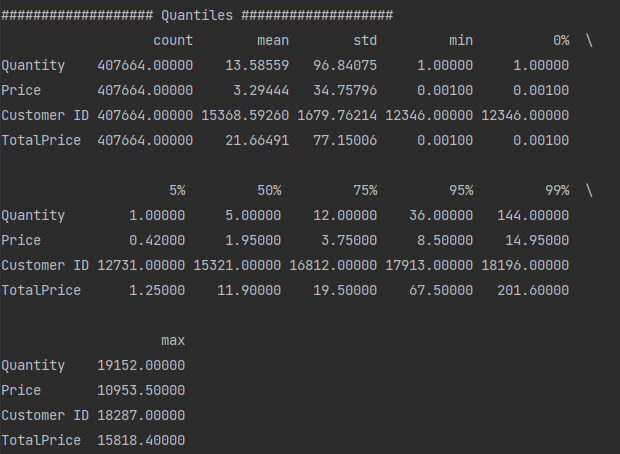Viewport: 620px width, 454px height.
Task: Click the "5%" column header
Action: click(177, 190)
